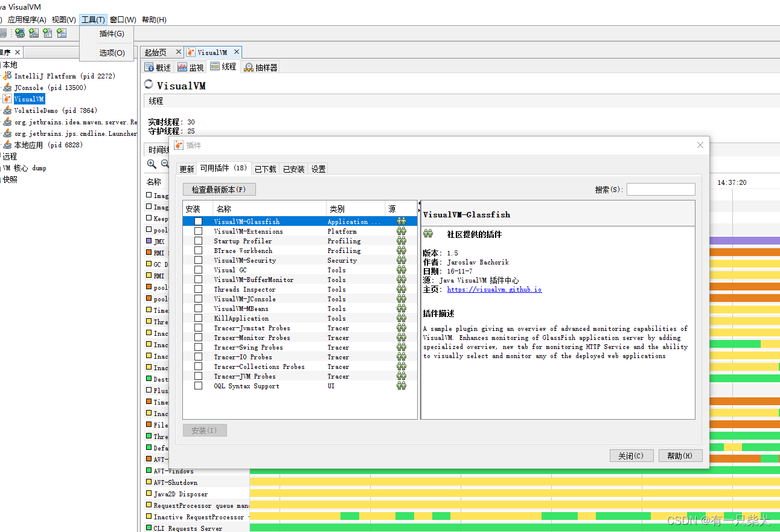
Task: Click community source icon in OQL Syntax Support row
Action: (x=401, y=386)
